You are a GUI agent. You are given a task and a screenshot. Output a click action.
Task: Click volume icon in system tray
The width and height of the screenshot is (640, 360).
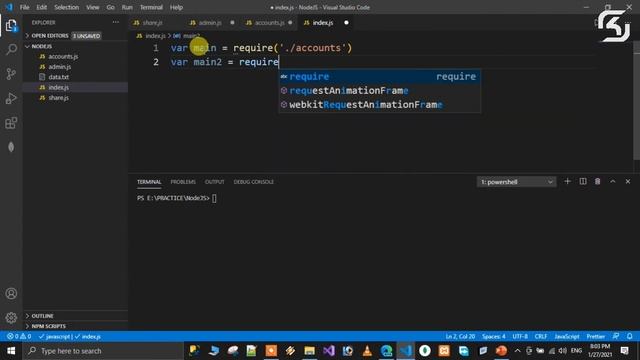point(562,351)
